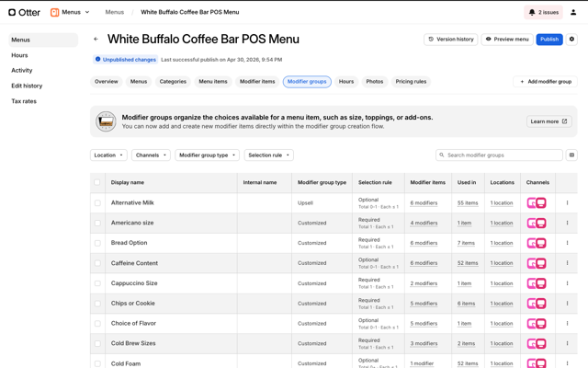The width and height of the screenshot is (588, 368).
Task: Click Preview menu button
Action: 507,39
